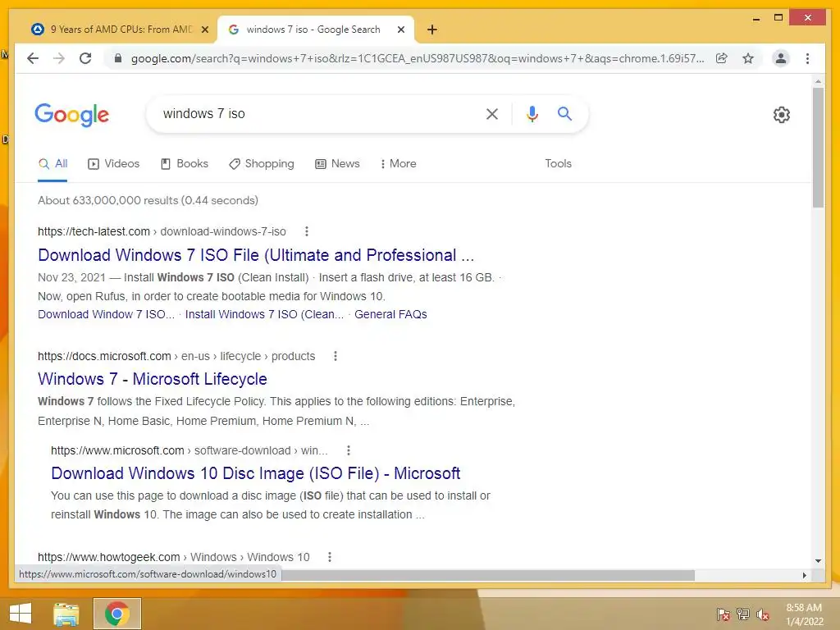Submit search with magnifier icon
The width and height of the screenshot is (840, 630).
click(564, 113)
